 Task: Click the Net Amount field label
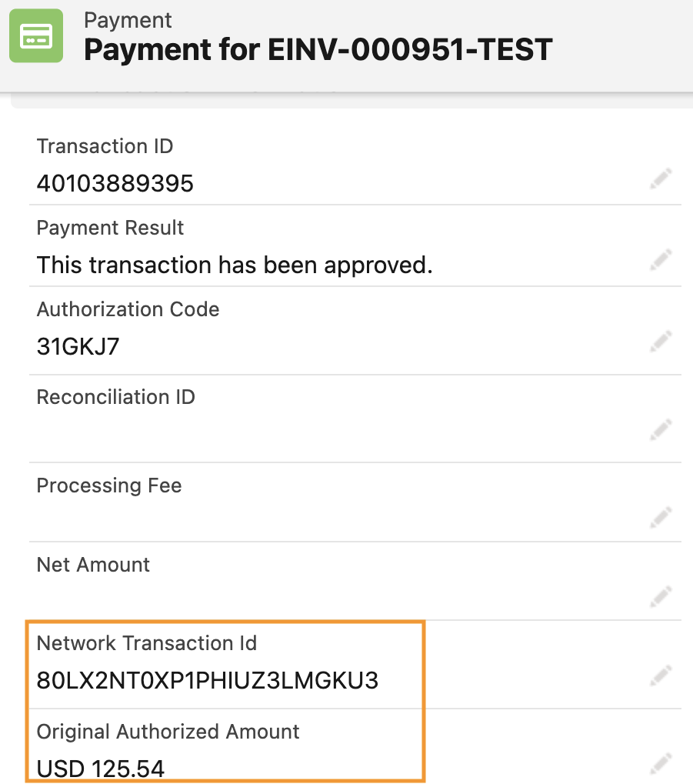[x=93, y=565]
